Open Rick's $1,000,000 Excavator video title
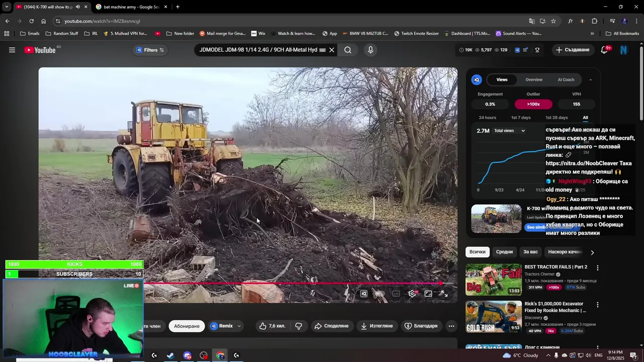The image size is (644, 362). pos(555,307)
